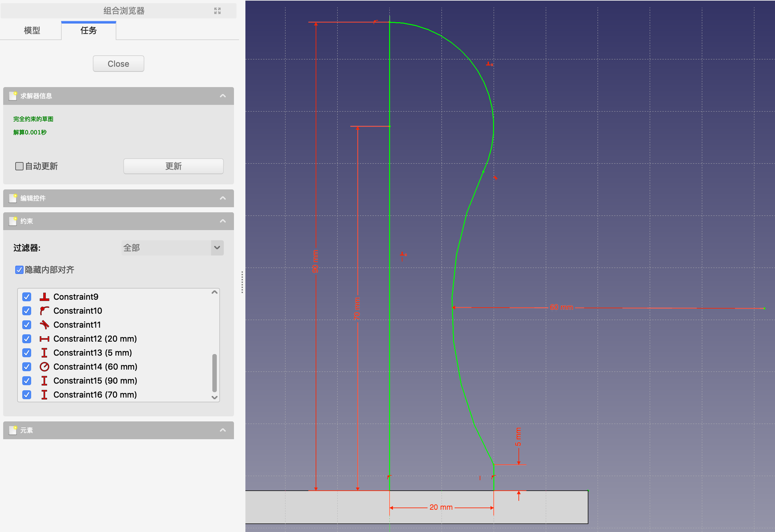Click the vertical distance icon of Constraint13
The image size is (775, 532).
[x=45, y=353]
